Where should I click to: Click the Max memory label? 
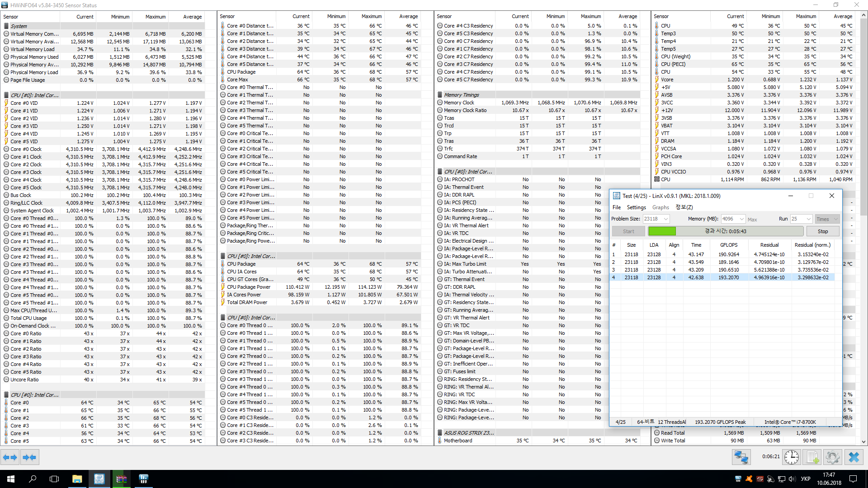752,220
